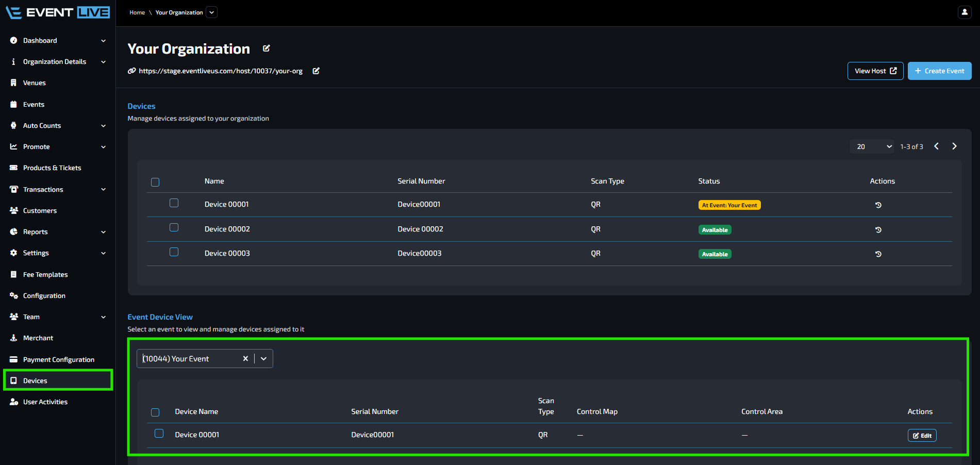Expand the Reports sidebar menu
Image resolution: width=980 pixels, height=465 pixels.
[103, 232]
